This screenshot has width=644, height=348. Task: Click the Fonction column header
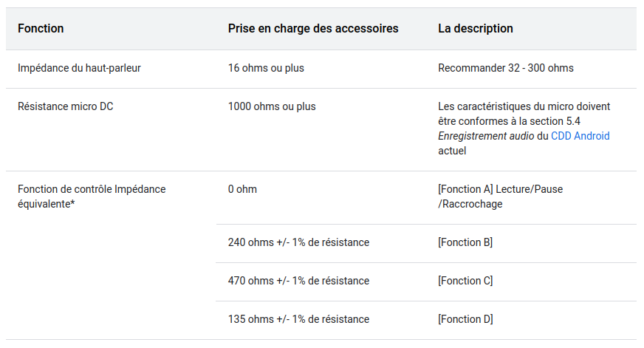tap(41, 28)
